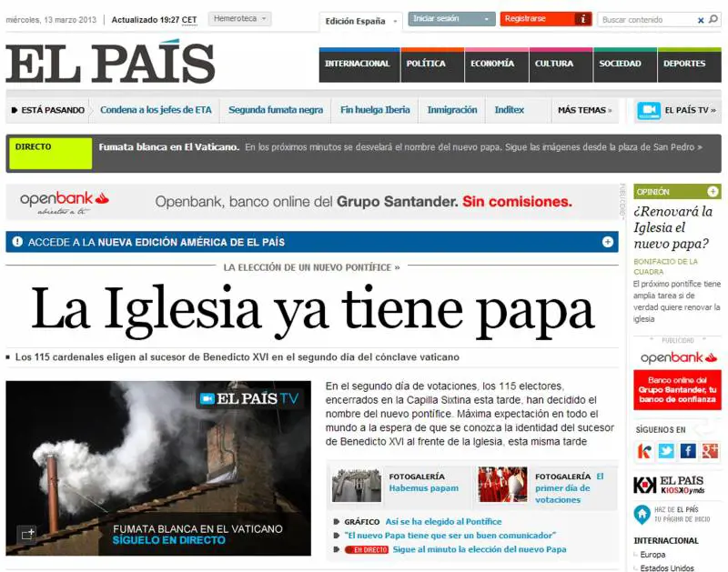The width and height of the screenshot is (728, 572).
Task: Open the Política section
Action: [x=432, y=65]
